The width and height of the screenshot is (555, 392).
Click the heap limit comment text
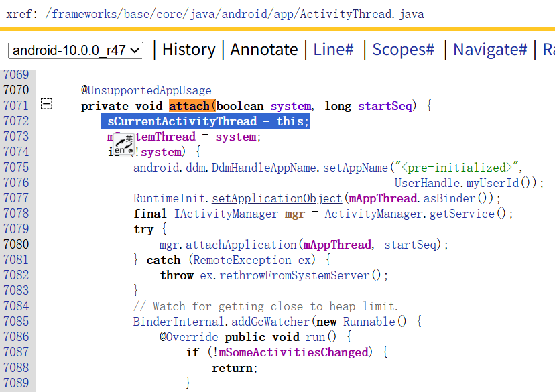pyautogui.click(x=266, y=306)
